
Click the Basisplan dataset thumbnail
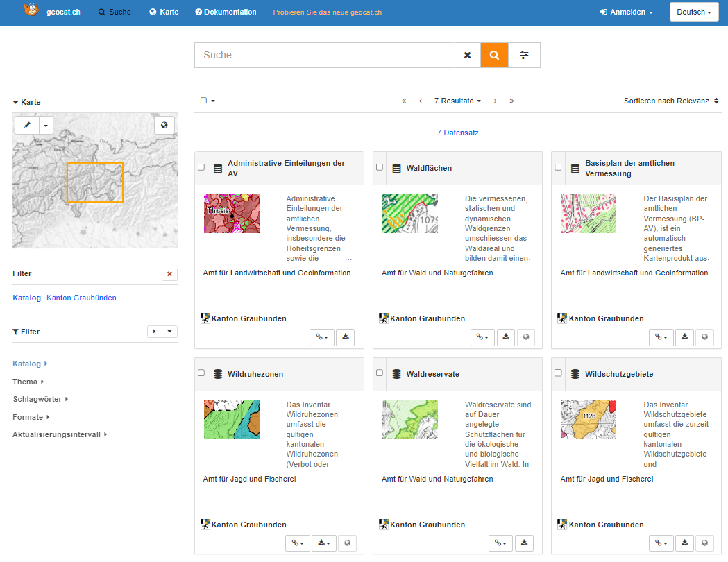588,214
